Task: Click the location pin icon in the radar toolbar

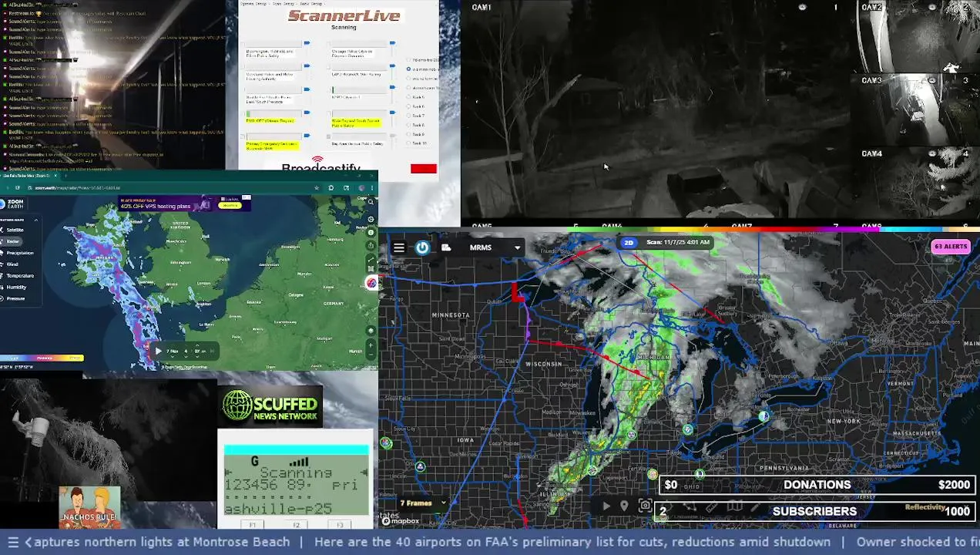Action: click(x=624, y=506)
